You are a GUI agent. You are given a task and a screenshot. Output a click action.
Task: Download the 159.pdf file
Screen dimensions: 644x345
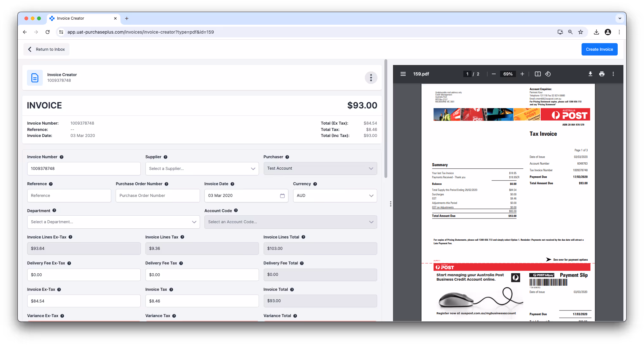pos(590,74)
